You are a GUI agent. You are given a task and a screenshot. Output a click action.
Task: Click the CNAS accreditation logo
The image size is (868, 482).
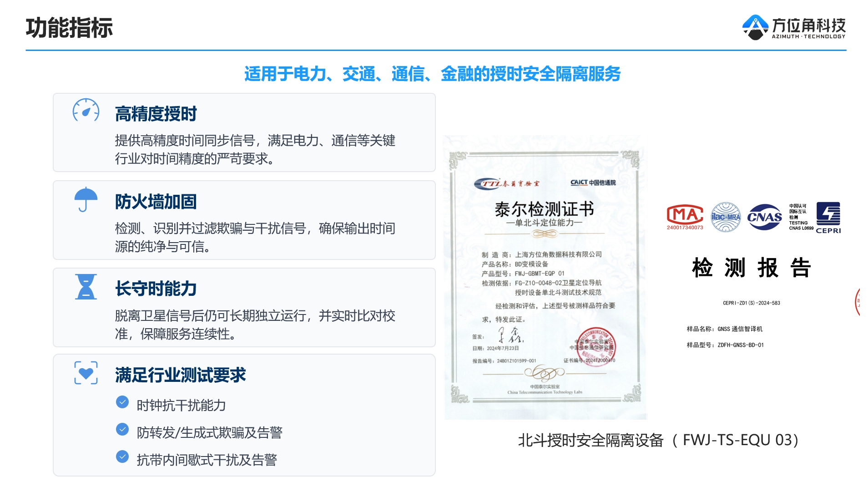[764, 217]
